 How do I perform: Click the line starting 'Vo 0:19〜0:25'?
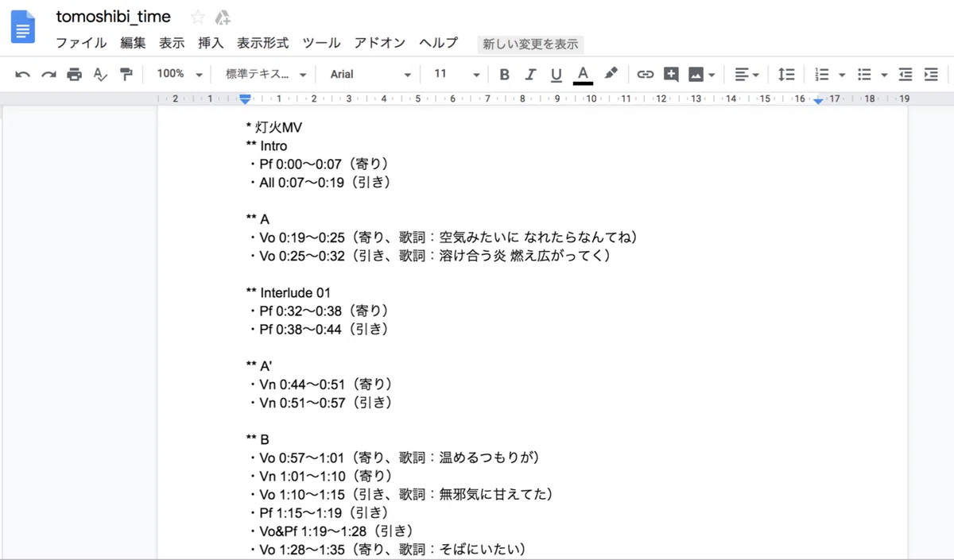click(445, 238)
